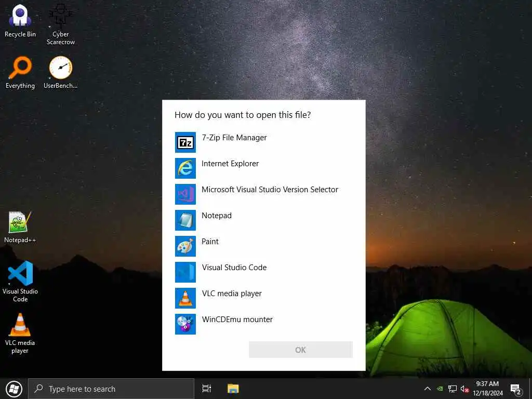Open File Explorer from the taskbar

tap(233, 389)
